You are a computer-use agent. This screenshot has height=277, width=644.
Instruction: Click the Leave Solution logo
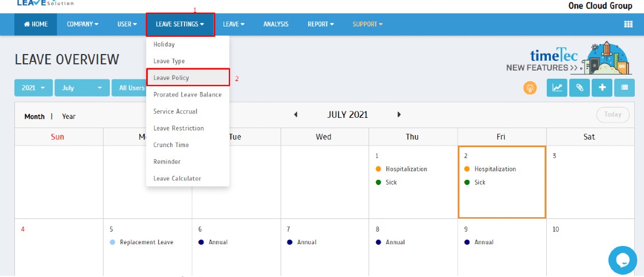coord(45,3)
